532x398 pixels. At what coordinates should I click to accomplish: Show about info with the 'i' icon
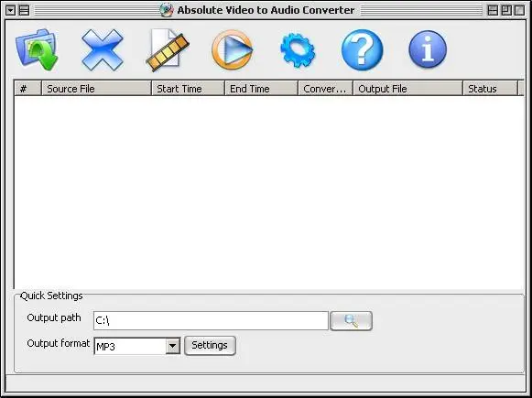click(x=428, y=49)
